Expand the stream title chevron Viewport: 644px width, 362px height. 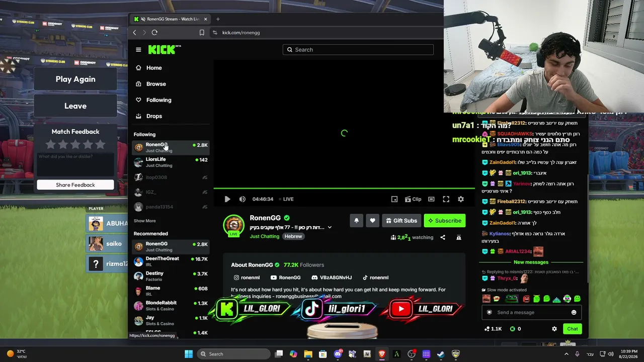pyautogui.click(x=330, y=227)
